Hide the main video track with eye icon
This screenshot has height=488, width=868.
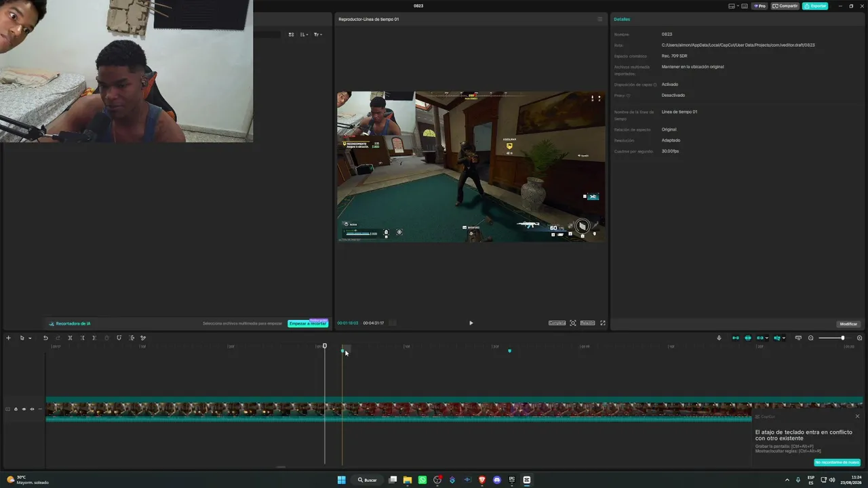tap(24, 409)
